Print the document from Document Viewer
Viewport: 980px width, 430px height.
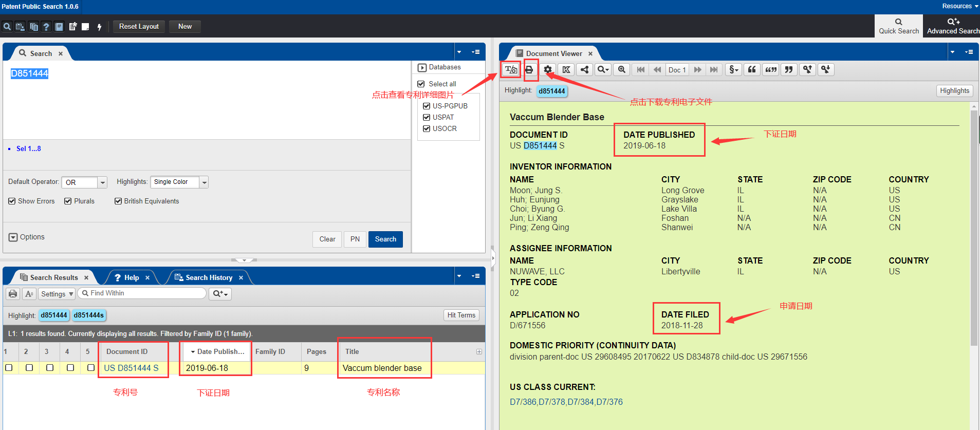(529, 70)
